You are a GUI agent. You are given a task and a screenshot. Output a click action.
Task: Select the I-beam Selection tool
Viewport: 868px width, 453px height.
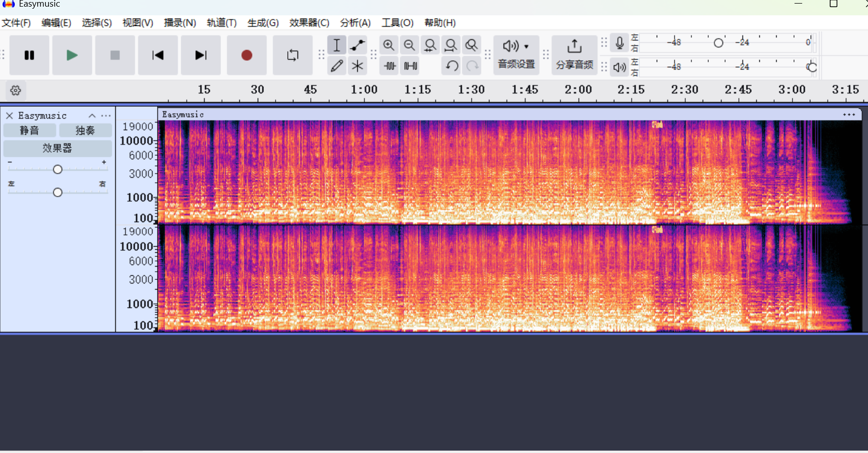(x=337, y=45)
